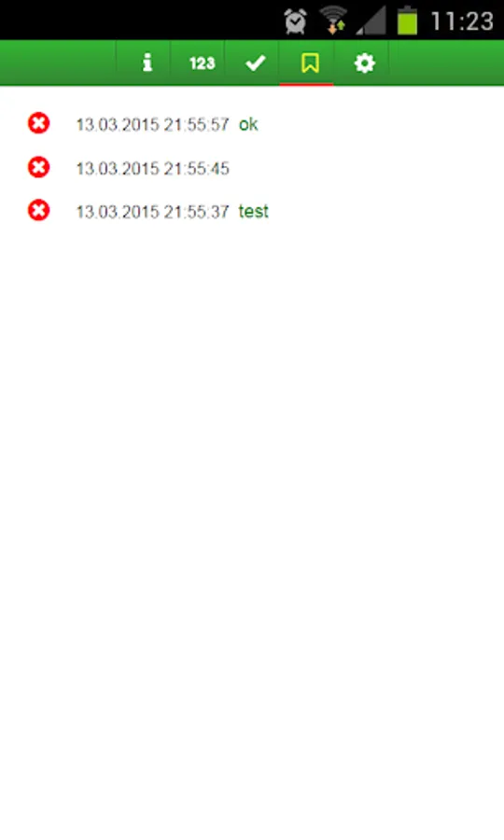Tap the 13.03.2015 21:55:57 timestamp

[153, 125]
